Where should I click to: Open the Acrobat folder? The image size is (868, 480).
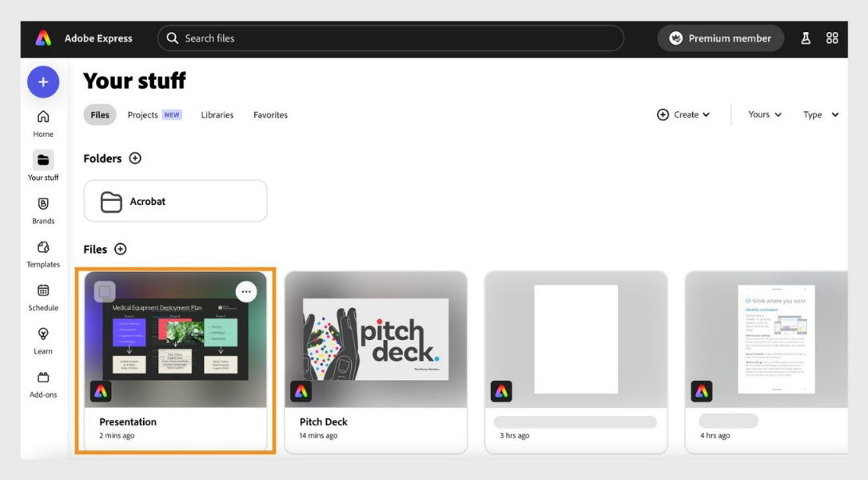pyautogui.click(x=175, y=201)
